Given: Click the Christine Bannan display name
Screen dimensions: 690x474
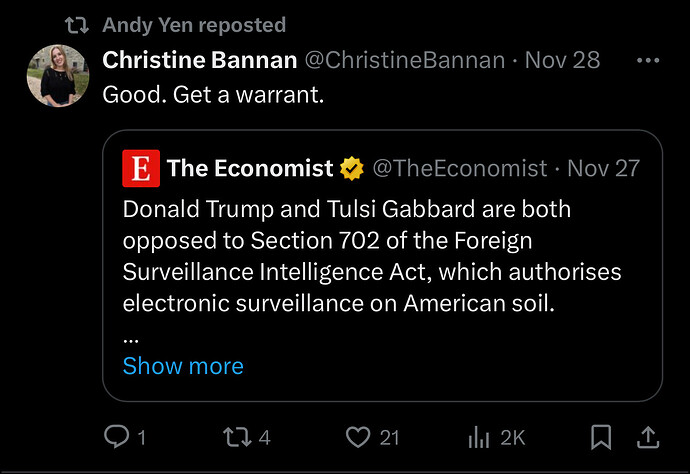Looking at the screenshot, I should [x=200, y=60].
